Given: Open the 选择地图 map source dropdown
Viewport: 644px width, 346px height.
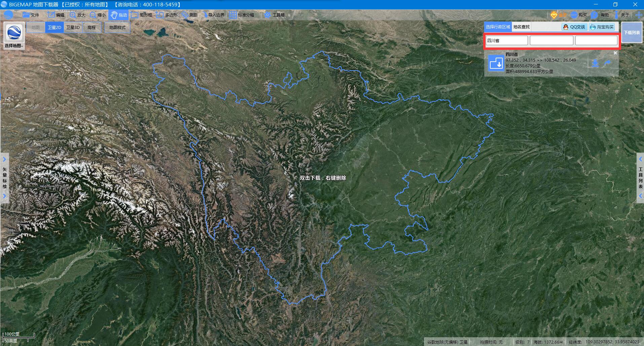Looking at the screenshot, I should click(14, 36).
